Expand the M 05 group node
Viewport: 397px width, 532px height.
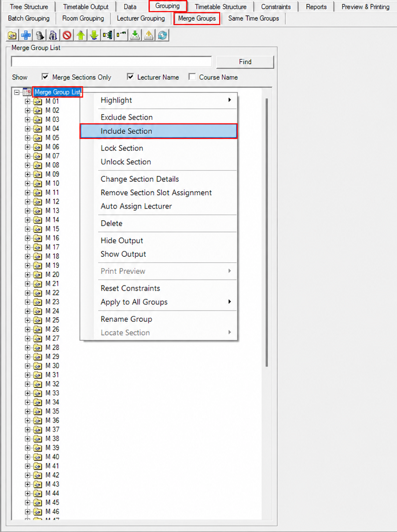tap(27, 138)
